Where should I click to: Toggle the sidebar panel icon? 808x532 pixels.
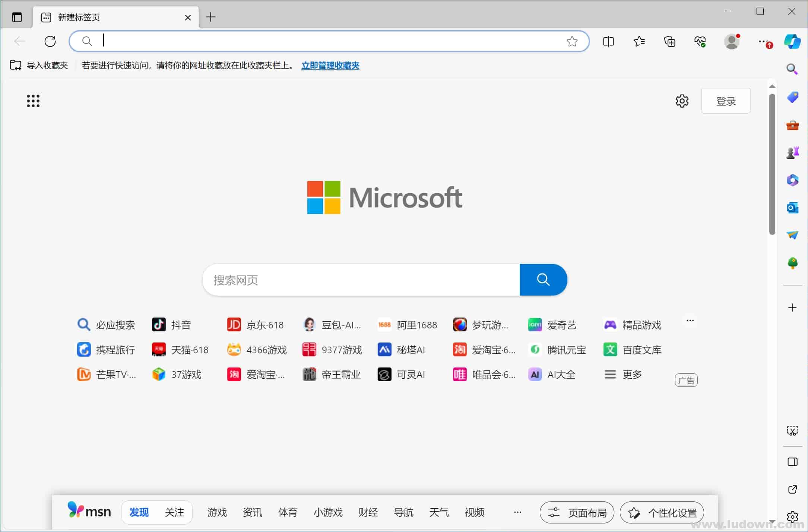[x=792, y=462]
